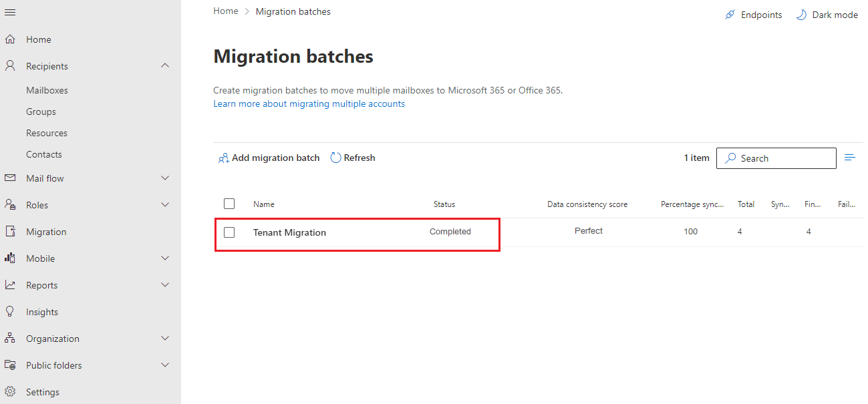868x404 pixels.
Task: Expand the Roles section chevron
Action: pos(166,205)
